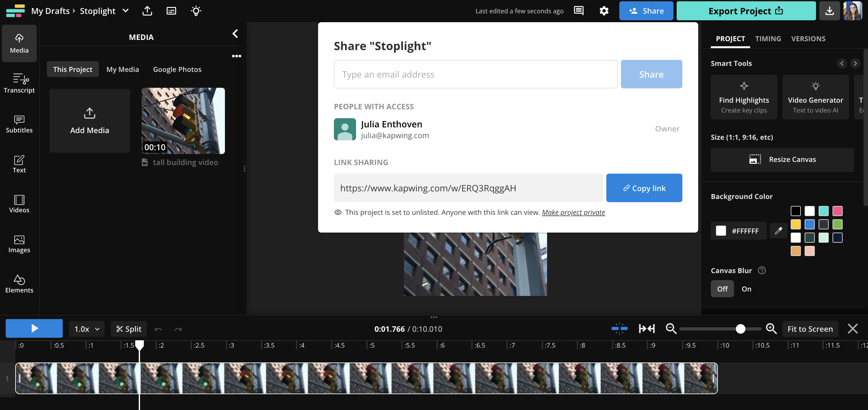Open the comments panel
868x410 pixels.
(x=578, y=10)
